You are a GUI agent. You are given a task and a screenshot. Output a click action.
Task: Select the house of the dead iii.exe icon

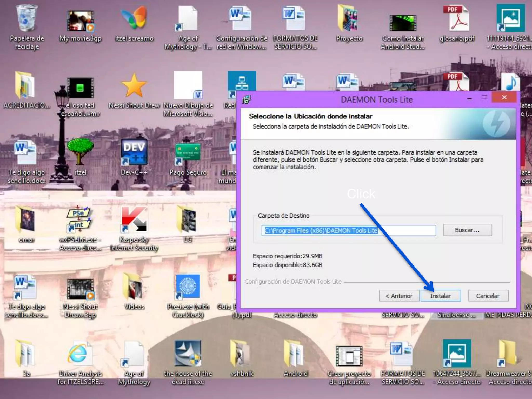[188, 353]
